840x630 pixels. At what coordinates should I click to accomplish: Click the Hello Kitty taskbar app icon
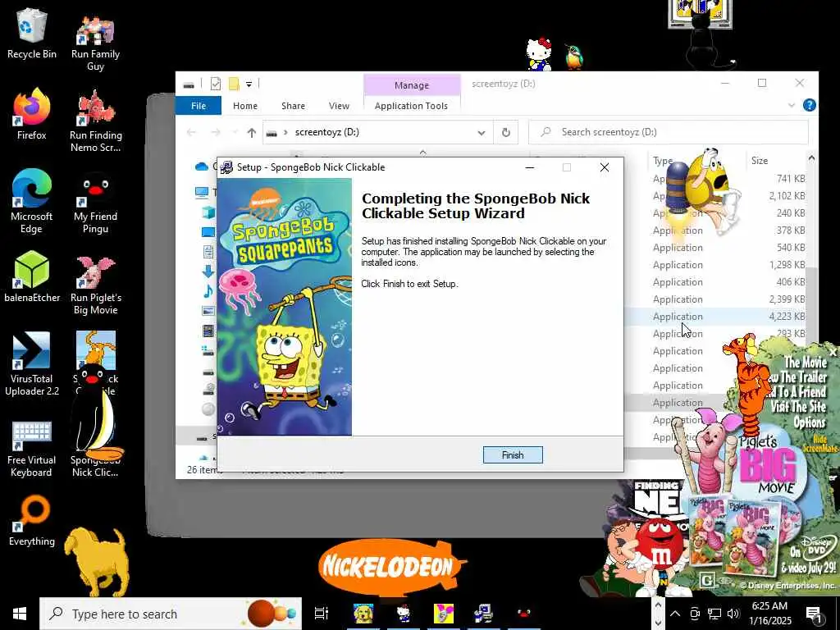(404, 614)
